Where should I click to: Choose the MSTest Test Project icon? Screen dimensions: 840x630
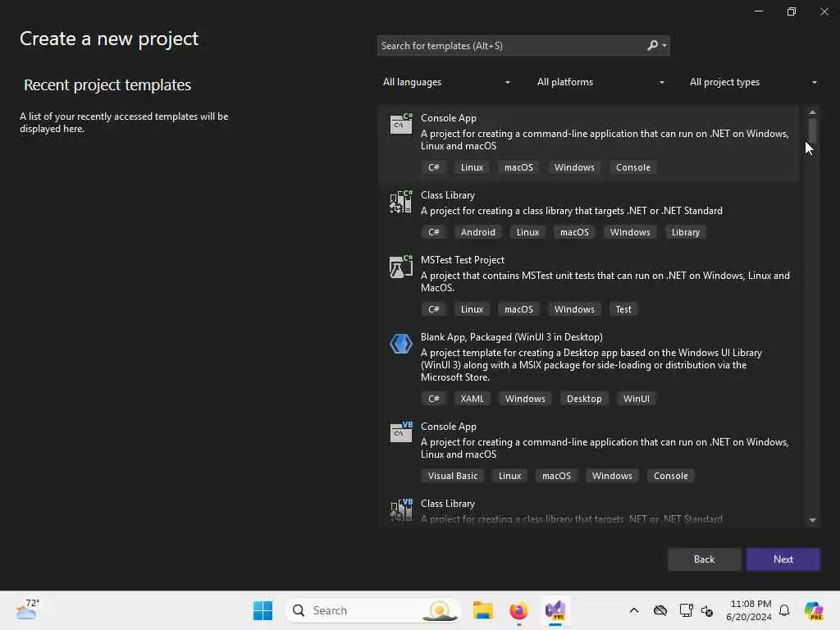pyautogui.click(x=400, y=267)
